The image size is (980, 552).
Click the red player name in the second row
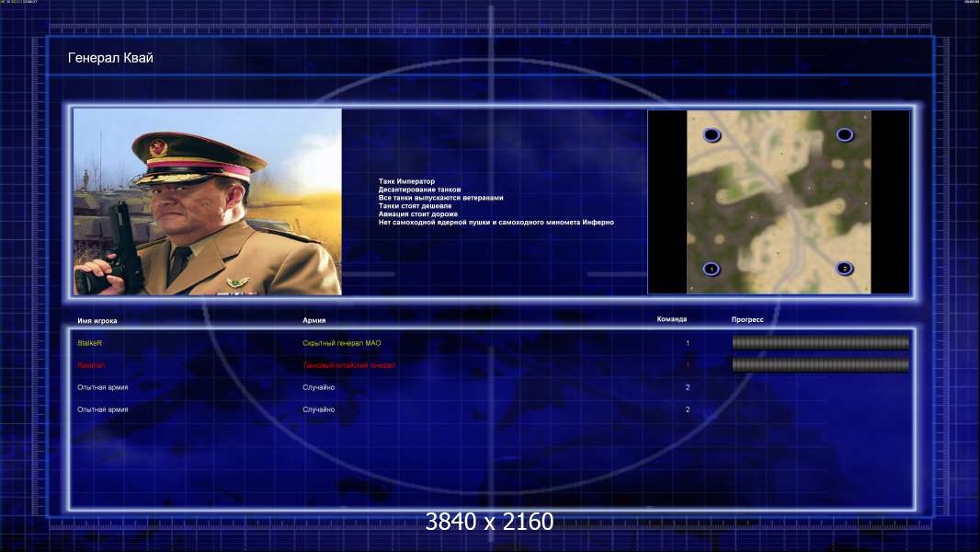[x=91, y=365]
